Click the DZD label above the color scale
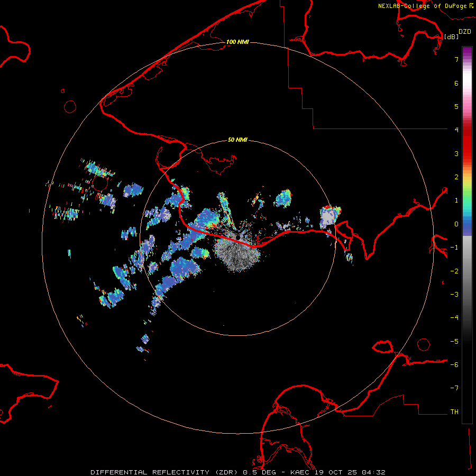 click(x=465, y=32)
